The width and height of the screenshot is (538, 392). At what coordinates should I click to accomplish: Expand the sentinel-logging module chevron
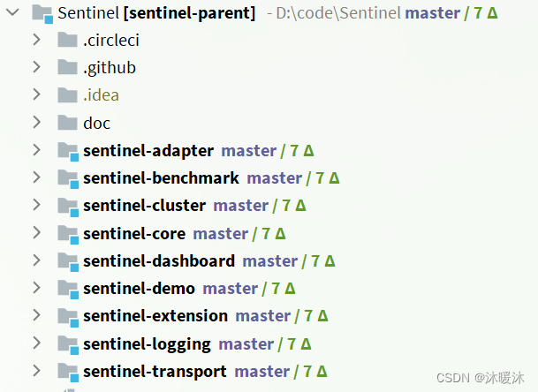pos(36,344)
